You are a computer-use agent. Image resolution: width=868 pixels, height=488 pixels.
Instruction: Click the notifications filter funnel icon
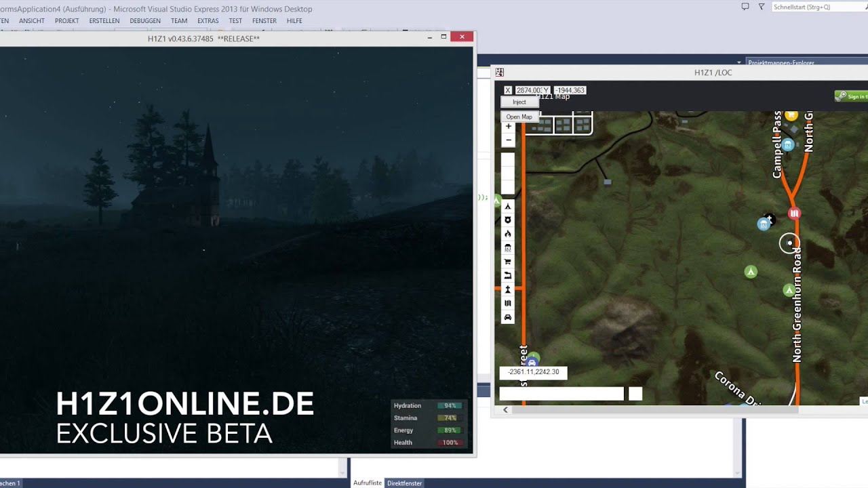coord(762,7)
